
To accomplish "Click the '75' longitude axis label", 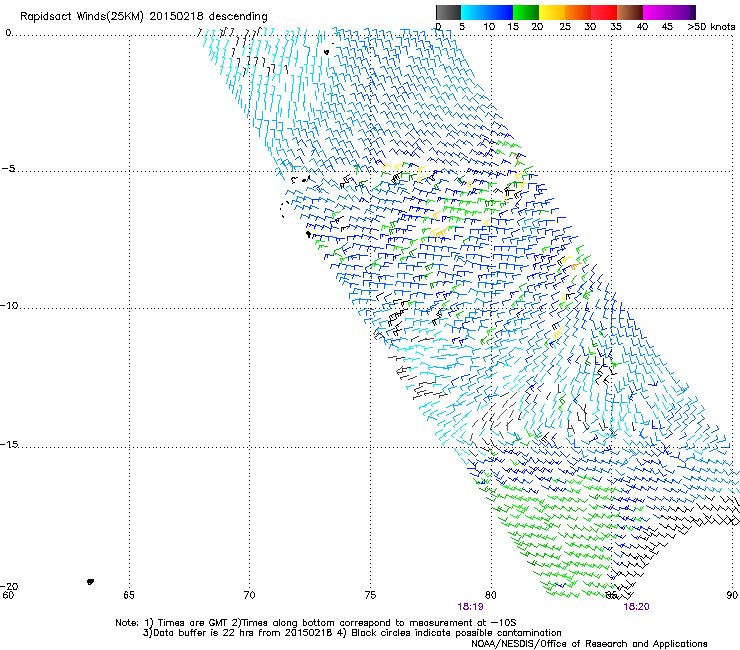I will tap(370, 595).
